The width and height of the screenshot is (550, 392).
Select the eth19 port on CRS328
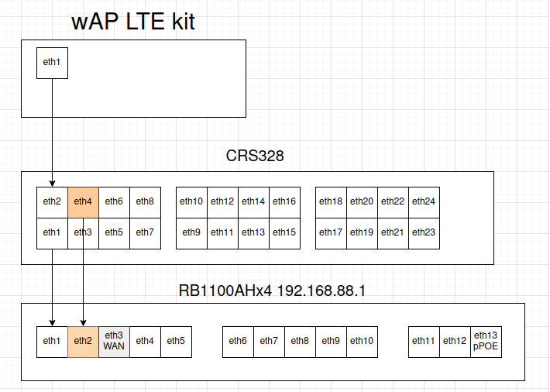coord(362,233)
